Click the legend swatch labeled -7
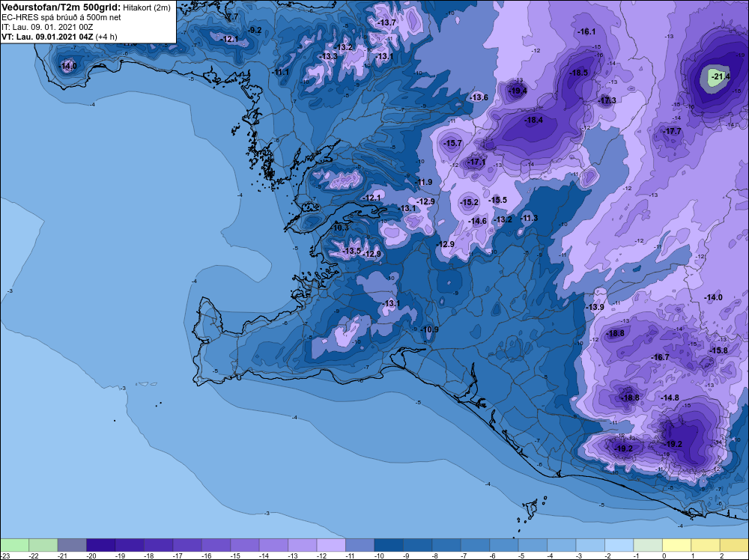 coord(476,545)
